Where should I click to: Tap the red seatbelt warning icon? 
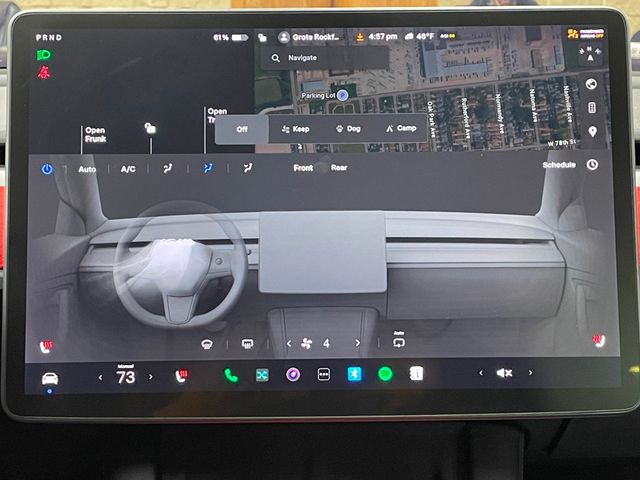pyautogui.click(x=44, y=73)
